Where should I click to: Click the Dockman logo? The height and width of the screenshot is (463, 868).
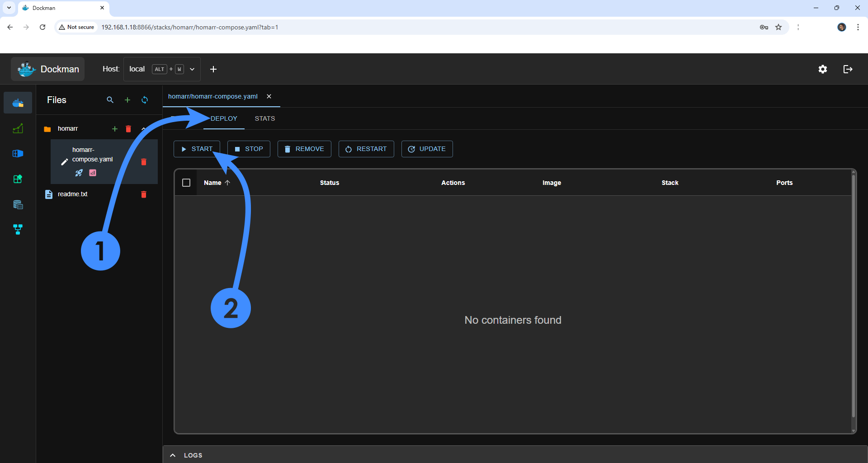48,69
